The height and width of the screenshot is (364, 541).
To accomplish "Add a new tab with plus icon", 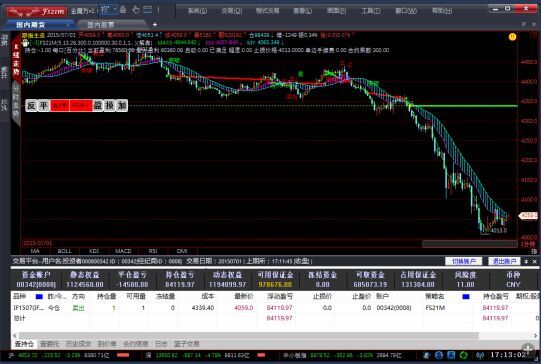I will click(155, 24).
